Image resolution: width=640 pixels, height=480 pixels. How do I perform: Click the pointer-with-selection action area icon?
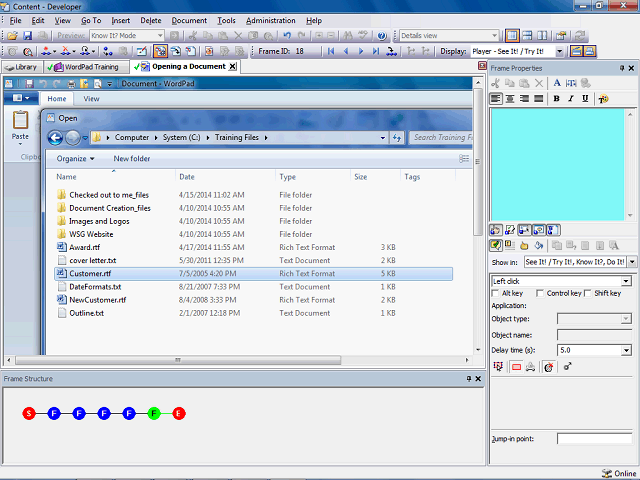point(498,367)
